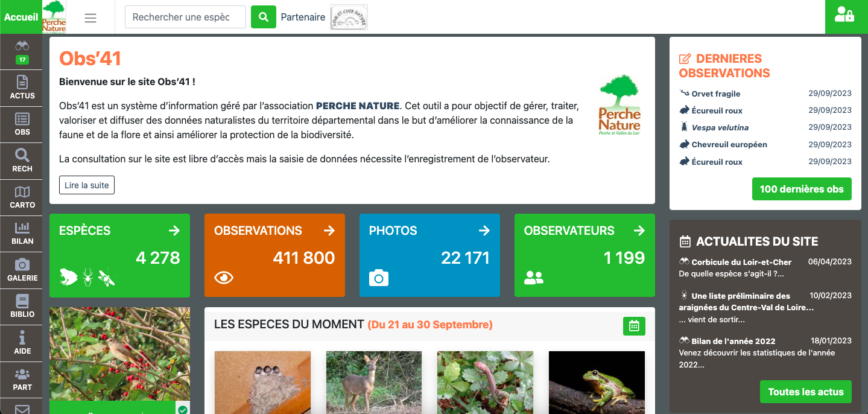Open the RECH search sidebar item

coord(22,161)
